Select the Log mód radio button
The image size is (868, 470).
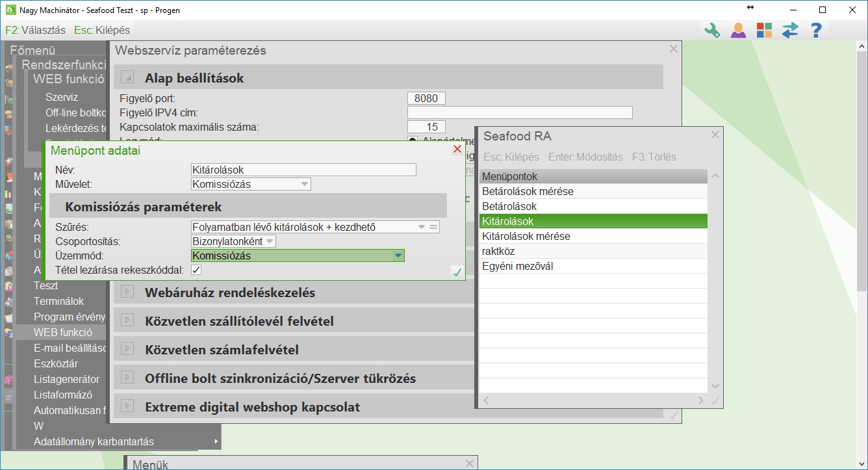click(x=413, y=140)
